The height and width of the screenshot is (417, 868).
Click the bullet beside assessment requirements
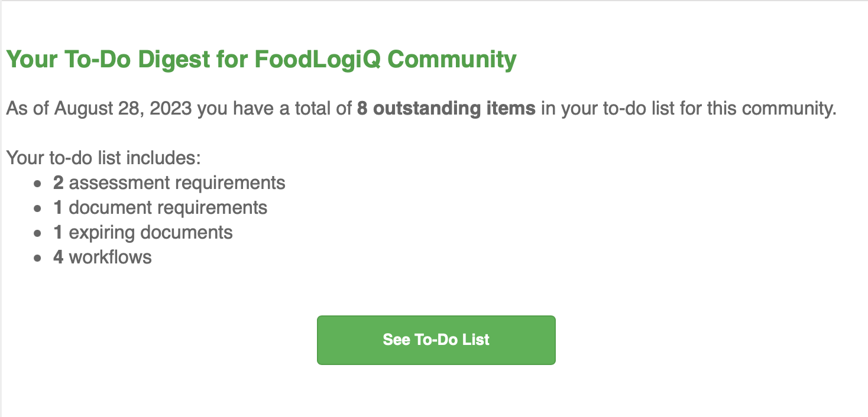pyautogui.click(x=38, y=184)
